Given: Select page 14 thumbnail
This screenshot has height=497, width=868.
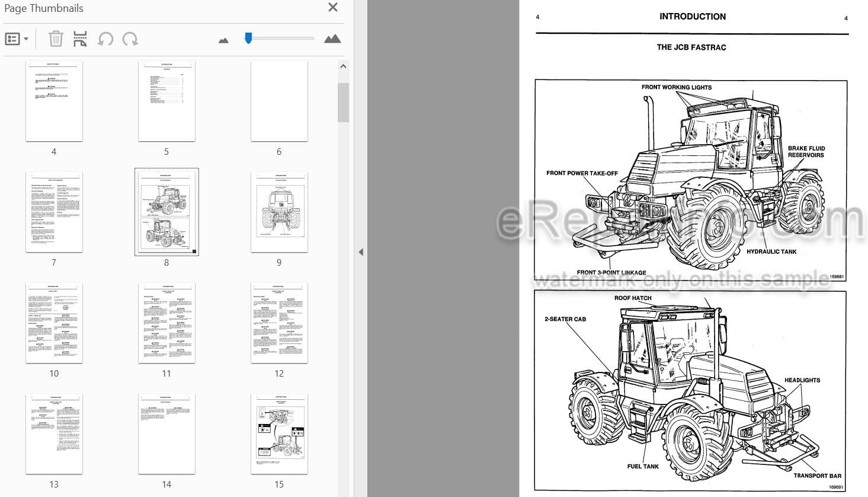Looking at the screenshot, I should (166, 434).
